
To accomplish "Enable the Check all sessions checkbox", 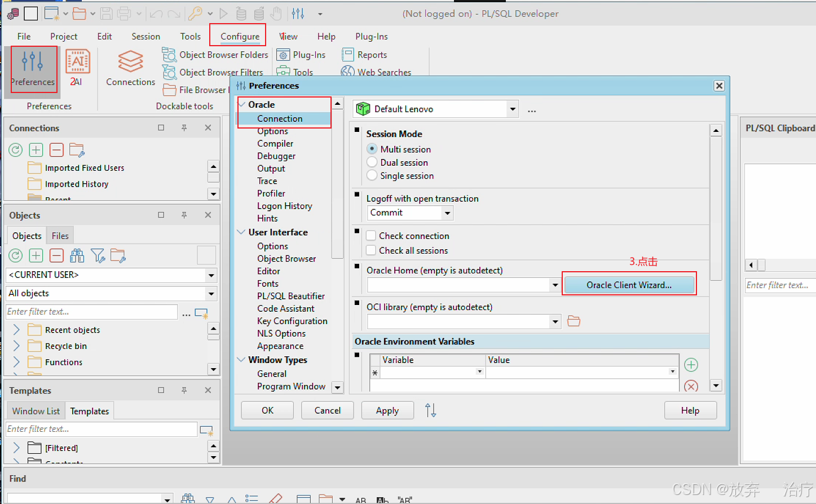I will tap(370, 250).
